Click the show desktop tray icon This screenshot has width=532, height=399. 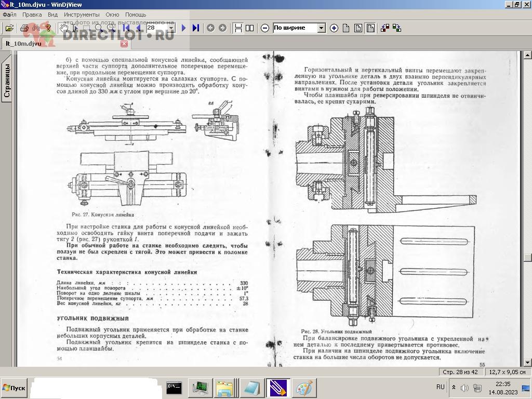click(526, 388)
